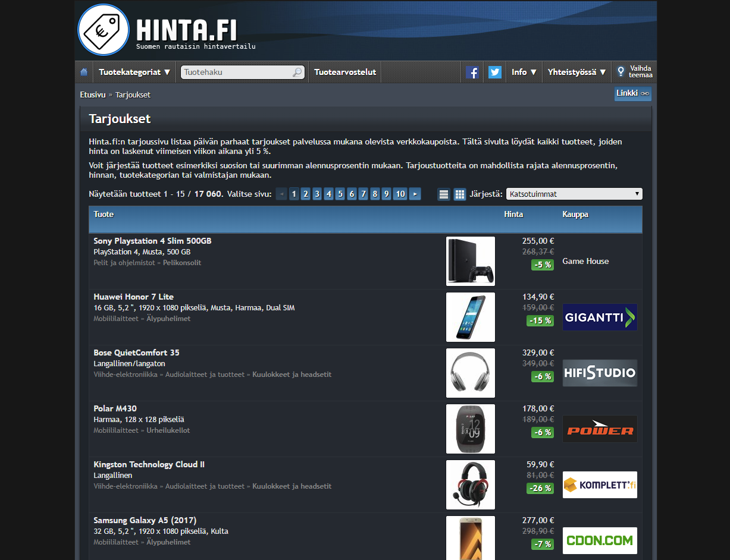Click the Vaihda teemaa lightbulb icon
The image size is (730, 560).
point(621,71)
